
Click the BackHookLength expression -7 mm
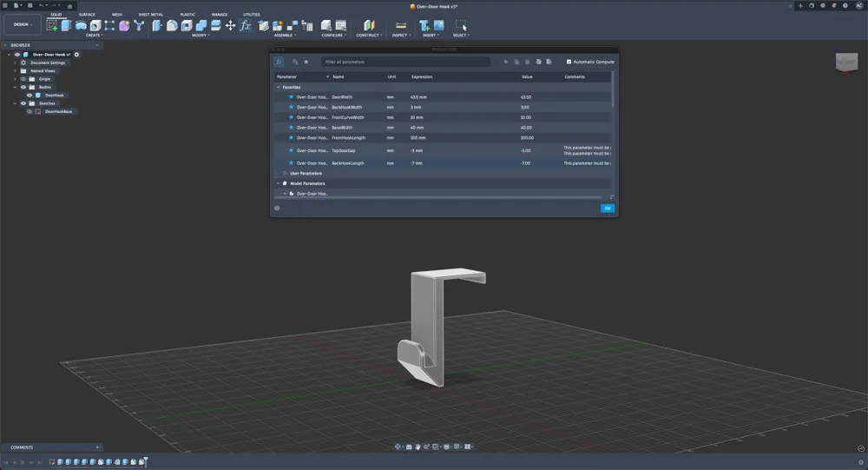417,163
